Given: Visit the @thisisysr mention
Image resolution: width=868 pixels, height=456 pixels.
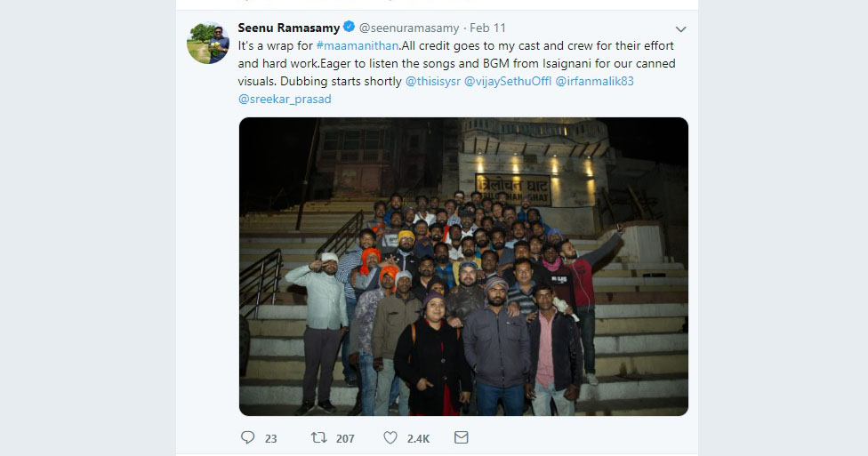Looking at the screenshot, I should 433,82.
